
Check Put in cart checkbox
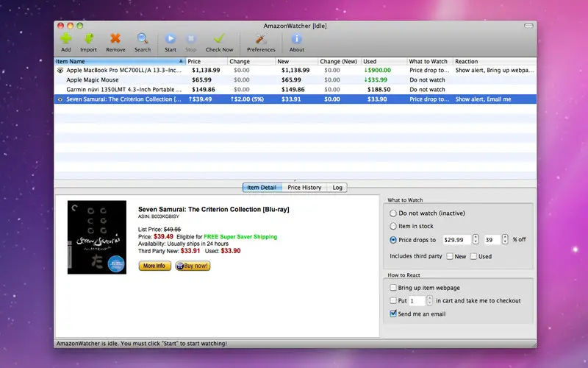click(x=393, y=300)
